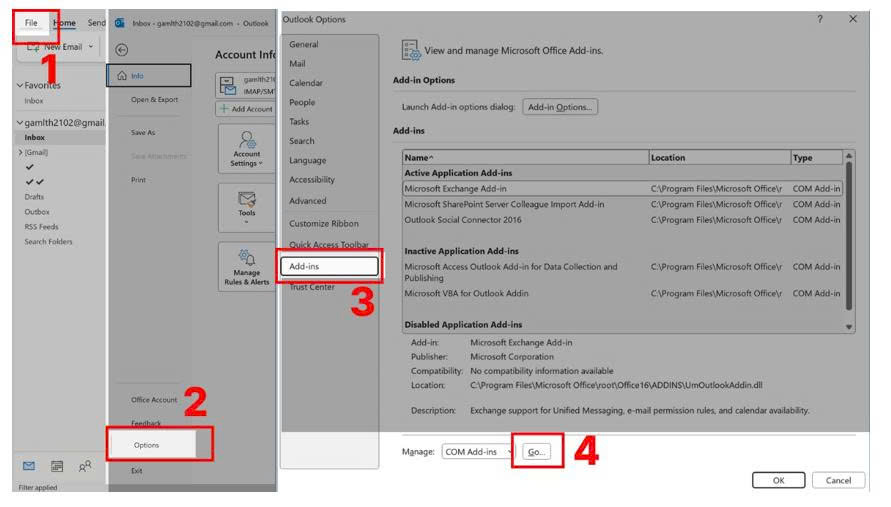The image size is (891, 507).
Task: Open RSS Feeds folder
Action: coord(41,226)
